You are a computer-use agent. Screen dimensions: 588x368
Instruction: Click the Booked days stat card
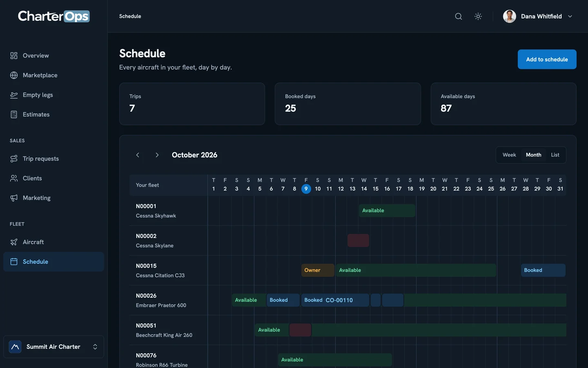click(348, 104)
